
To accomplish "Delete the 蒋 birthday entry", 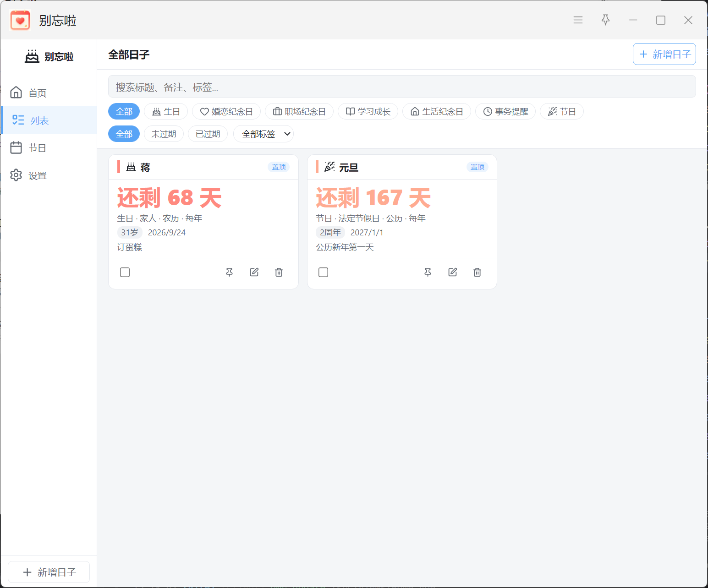I will pyautogui.click(x=279, y=272).
